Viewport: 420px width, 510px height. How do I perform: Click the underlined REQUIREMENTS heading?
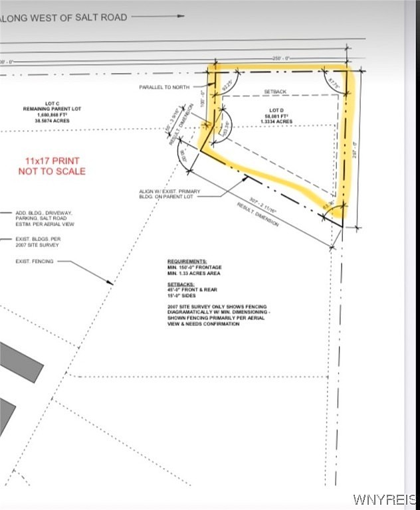point(187,262)
